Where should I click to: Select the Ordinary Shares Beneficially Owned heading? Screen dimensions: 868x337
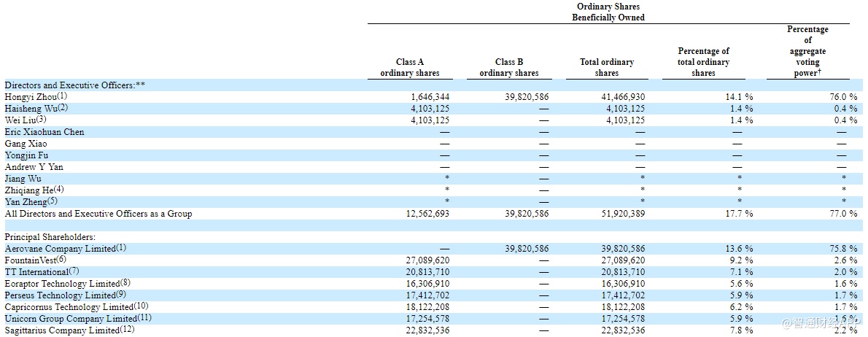[608, 12]
